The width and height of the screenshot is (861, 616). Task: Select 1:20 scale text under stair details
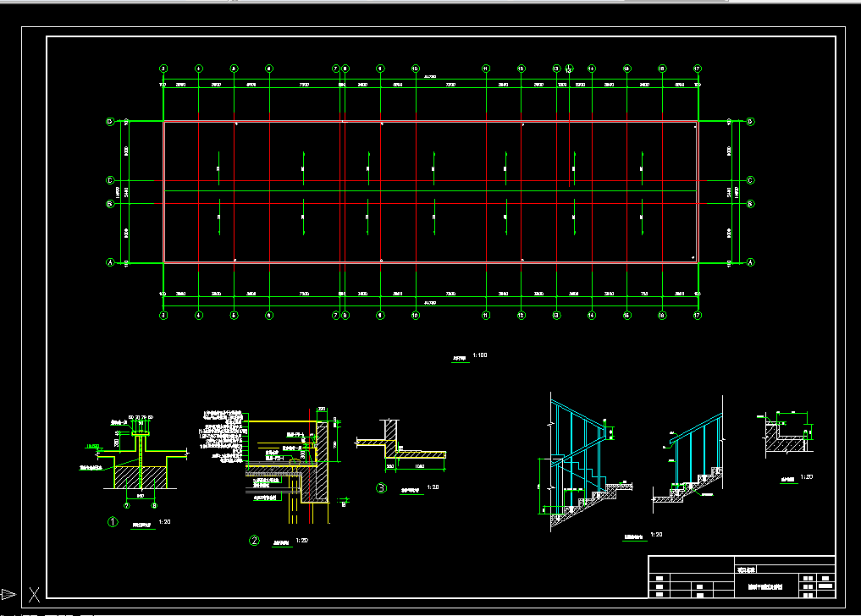(x=656, y=534)
